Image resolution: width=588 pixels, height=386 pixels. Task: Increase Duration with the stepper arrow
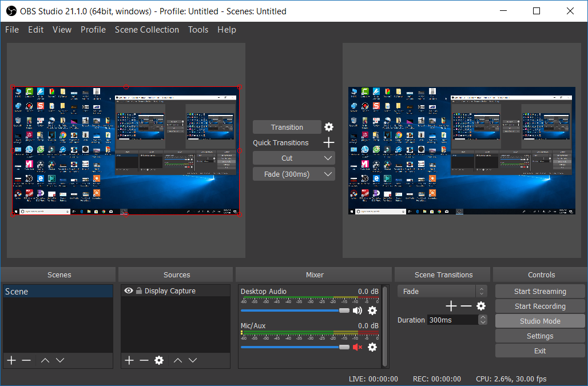482,317
